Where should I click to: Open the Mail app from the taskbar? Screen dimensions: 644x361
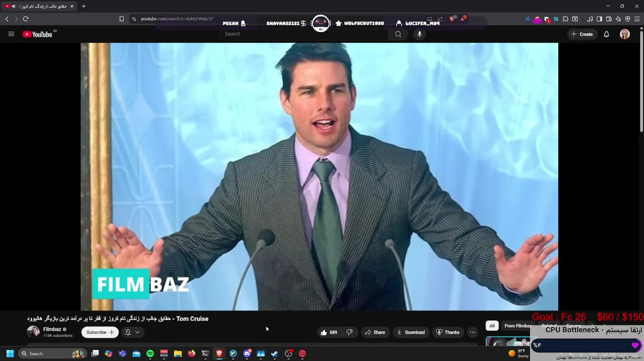(x=136, y=353)
